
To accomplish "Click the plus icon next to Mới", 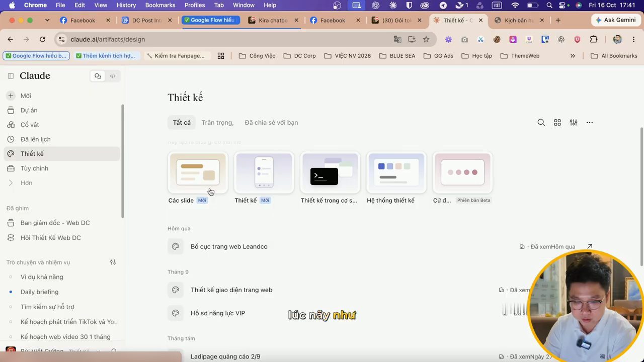I will 11,96.
